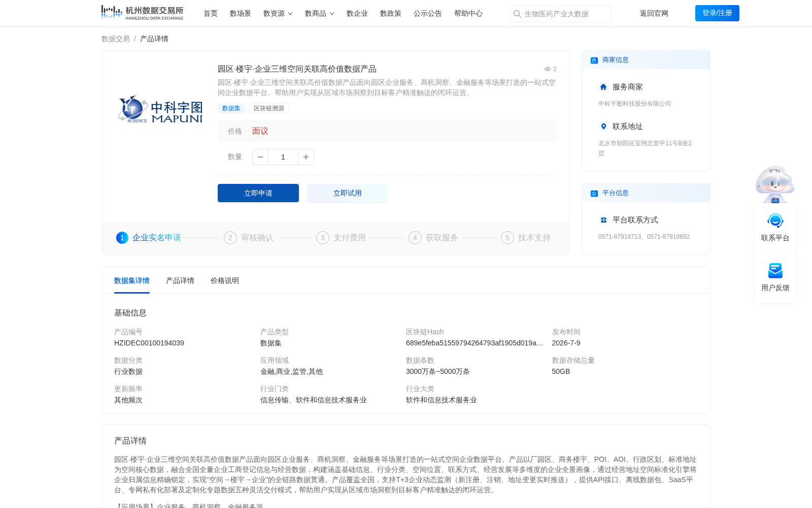Click step 1 企业实名申请
The width and height of the screenshot is (812, 508).
coord(149,238)
